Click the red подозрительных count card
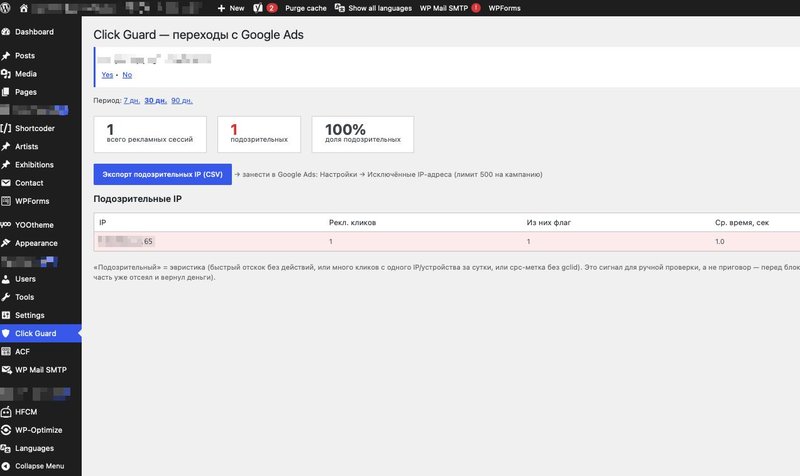Viewport: 800px width, 476px height. [x=259, y=134]
